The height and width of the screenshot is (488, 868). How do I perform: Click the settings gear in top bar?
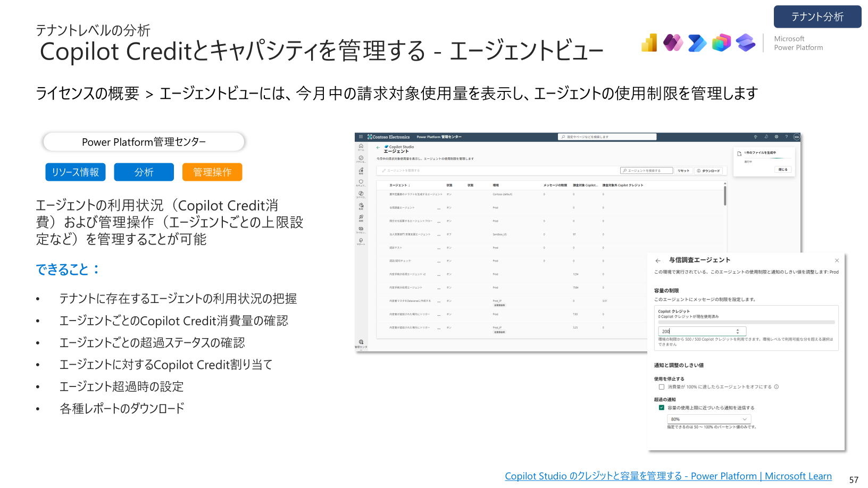click(777, 137)
